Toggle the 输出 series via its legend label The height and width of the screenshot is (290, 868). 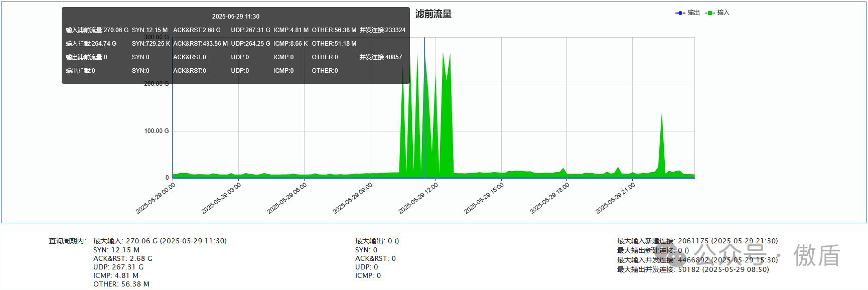693,13
